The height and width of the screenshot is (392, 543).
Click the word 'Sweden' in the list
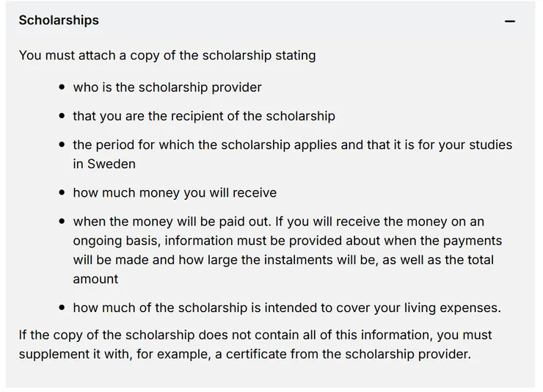111,164
